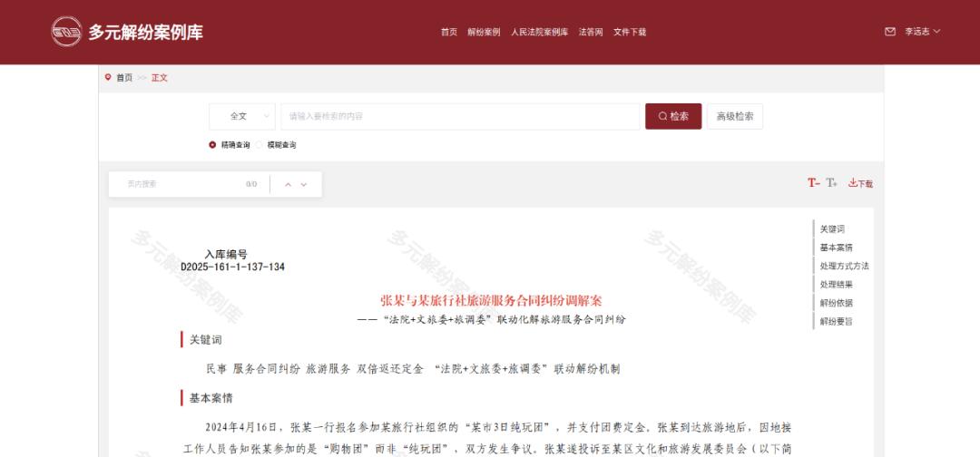The height and width of the screenshot is (457, 980).
Task: Open the mail envelope icon
Action: (x=890, y=32)
